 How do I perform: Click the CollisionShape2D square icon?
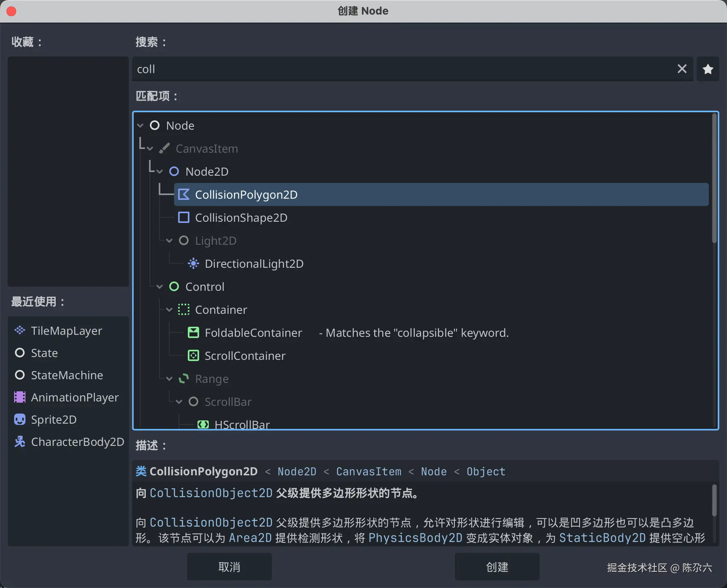[x=184, y=218]
